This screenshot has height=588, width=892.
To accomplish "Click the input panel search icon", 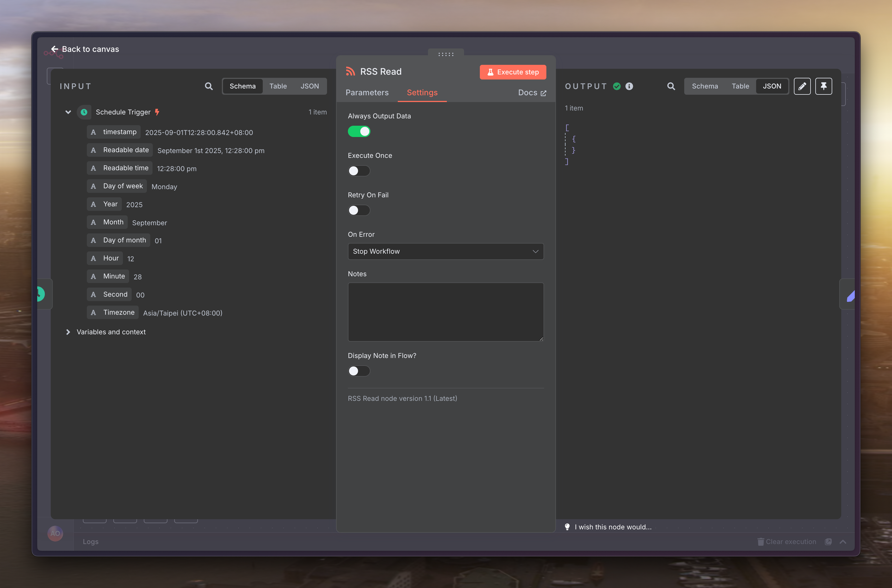I will pyautogui.click(x=209, y=86).
